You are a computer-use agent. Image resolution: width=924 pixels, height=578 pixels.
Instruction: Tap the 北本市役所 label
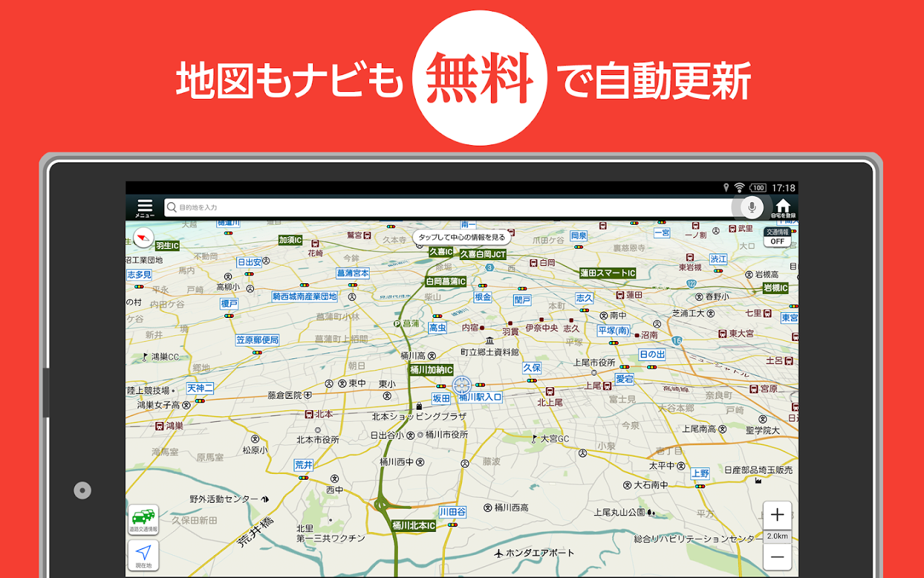point(318,440)
